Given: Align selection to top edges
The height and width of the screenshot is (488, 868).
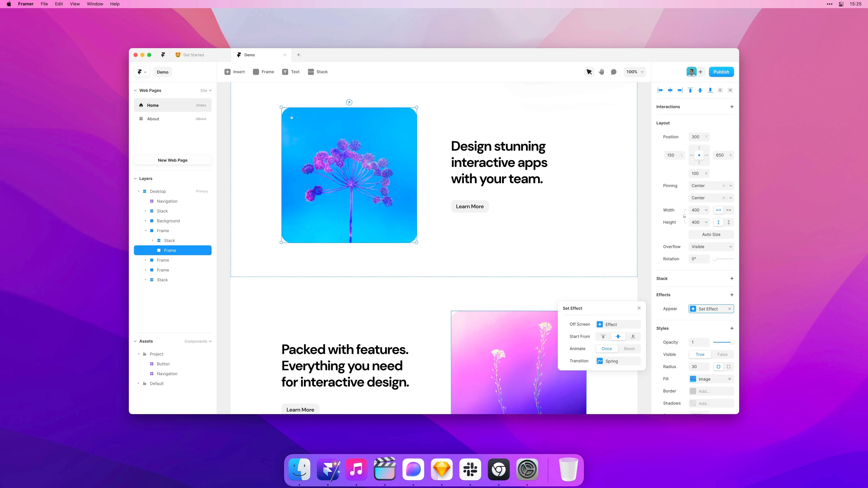Looking at the screenshot, I should [x=690, y=90].
